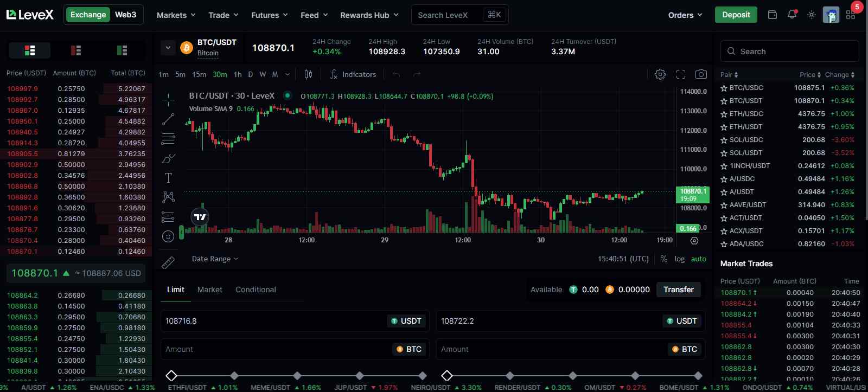
Task: Toggle auto scale on chart
Action: click(699, 259)
